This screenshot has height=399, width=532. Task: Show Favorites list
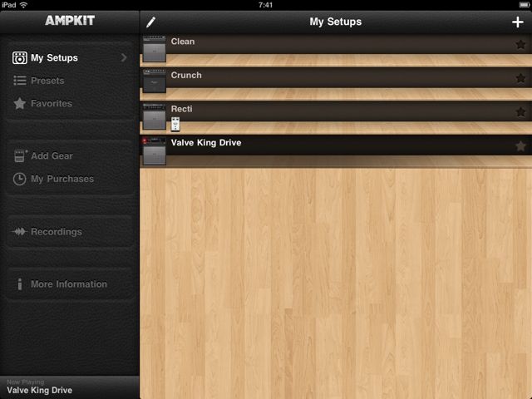(70, 103)
